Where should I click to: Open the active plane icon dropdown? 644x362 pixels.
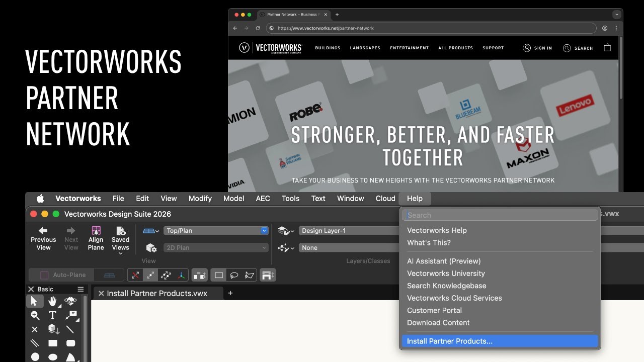click(x=150, y=231)
